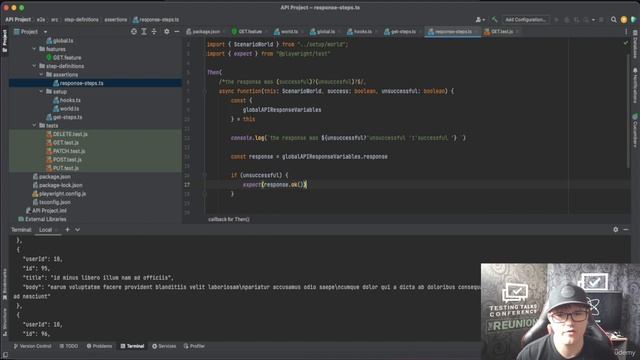Select PATCH.test.js in project tree
This screenshot has height=360, width=640.
pyautogui.click(x=69, y=151)
